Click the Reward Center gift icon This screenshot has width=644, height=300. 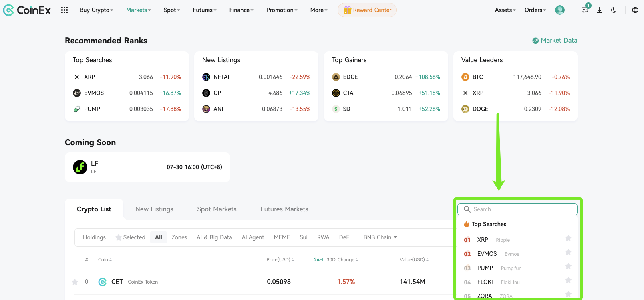347,10
